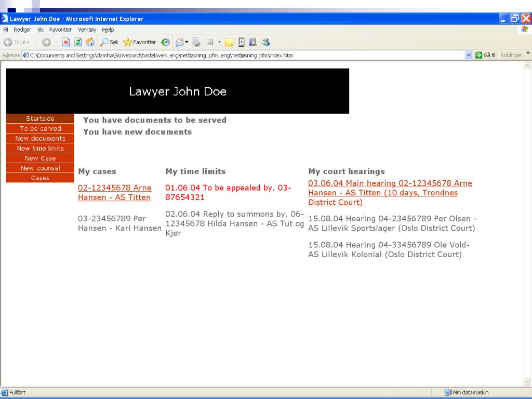This screenshot has height=399, width=532.
Task: Click the green Gå til arrow button
Action: point(485,55)
